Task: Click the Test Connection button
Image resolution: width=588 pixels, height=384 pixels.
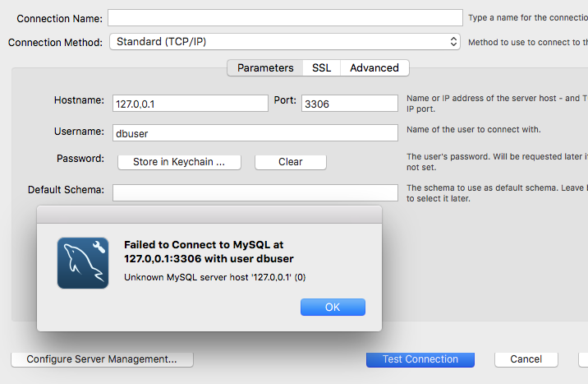Action: pyautogui.click(x=420, y=359)
